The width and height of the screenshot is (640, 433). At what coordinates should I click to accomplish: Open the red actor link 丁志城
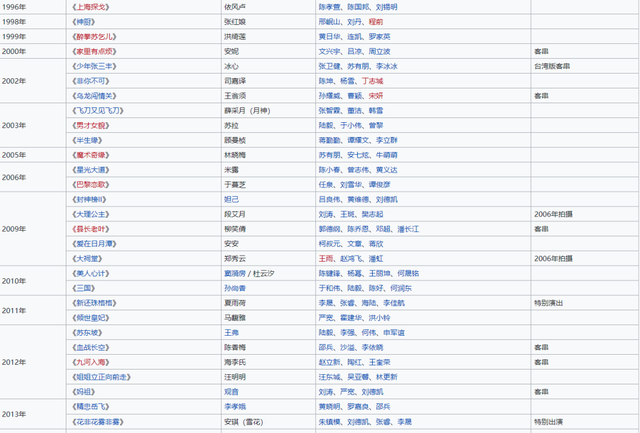pos(372,81)
